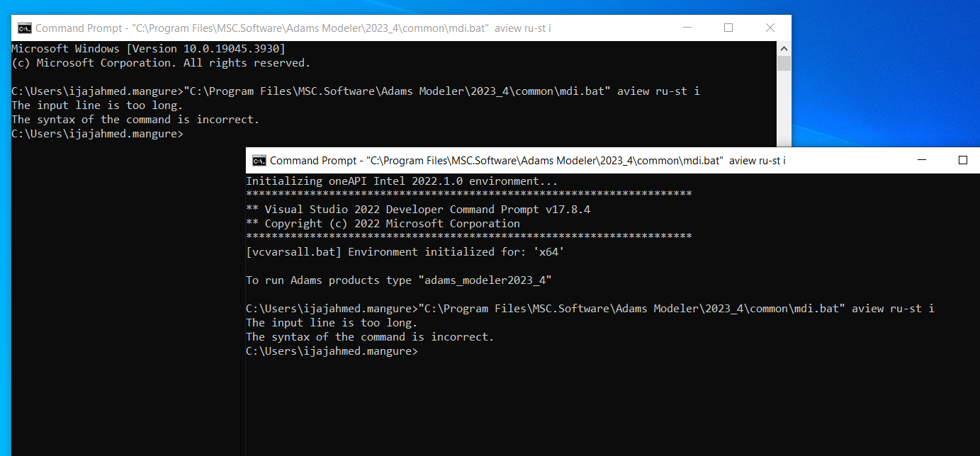Click the scroll-up arrow in the back window
This screenshot has height=456, width=980.
(x=784, y=48)
